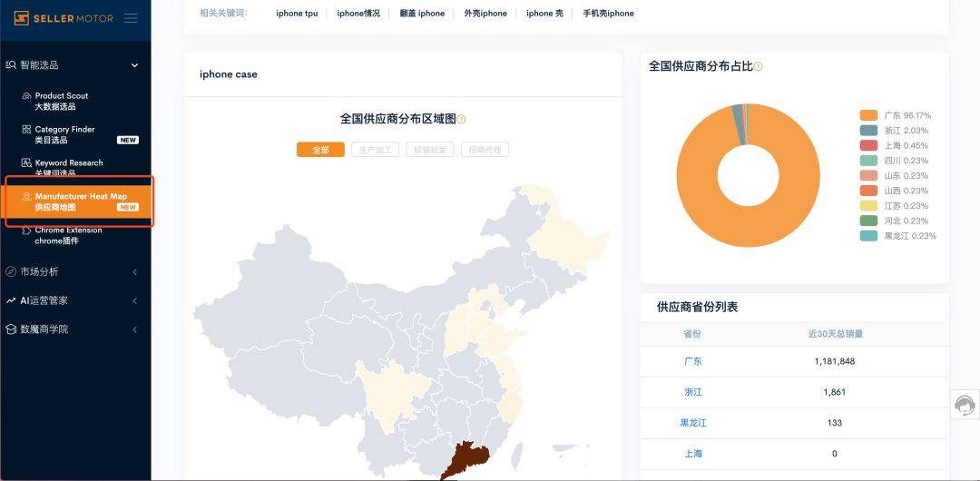Click the Keyword Research icon
Image resolution: width=980 pixels, height=481 pixels.
point(26,162)
